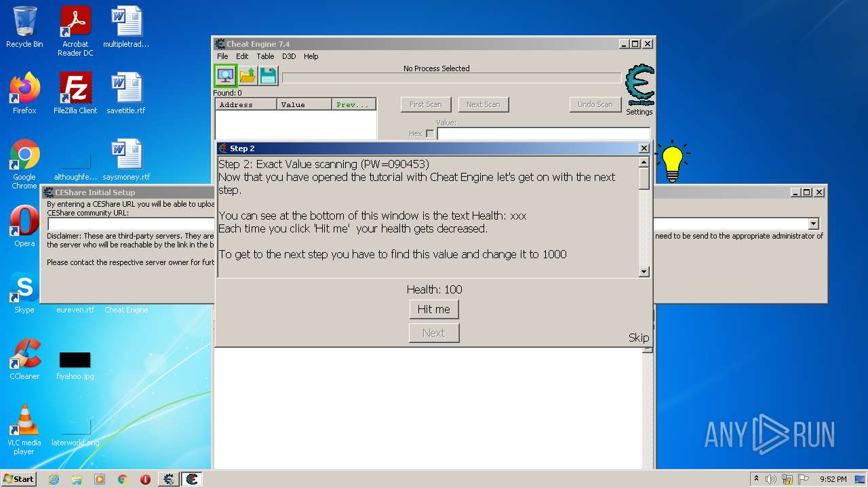The image size is (868, 488).
Task: Open the Start menu
Action: tap(19, 479)
